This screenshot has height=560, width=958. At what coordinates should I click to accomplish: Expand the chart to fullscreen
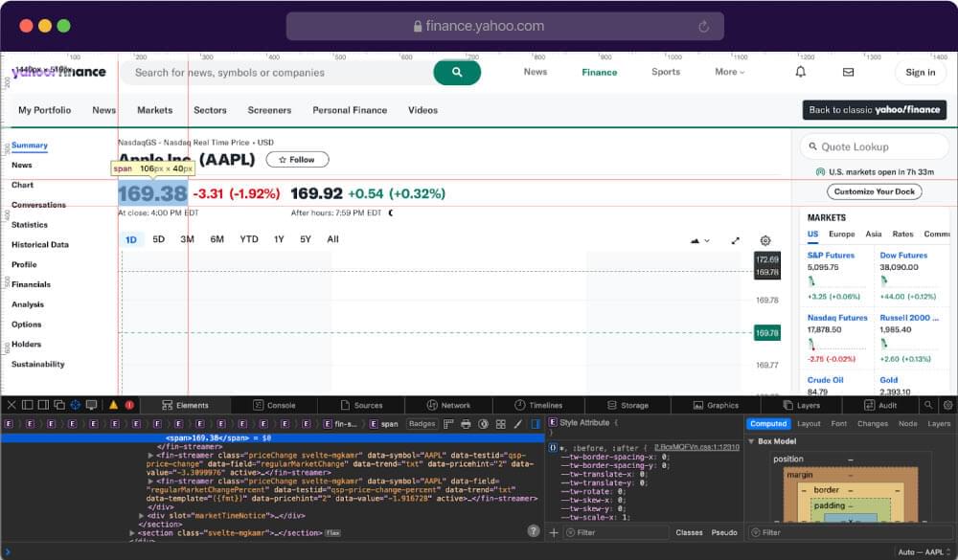point(736,241)
